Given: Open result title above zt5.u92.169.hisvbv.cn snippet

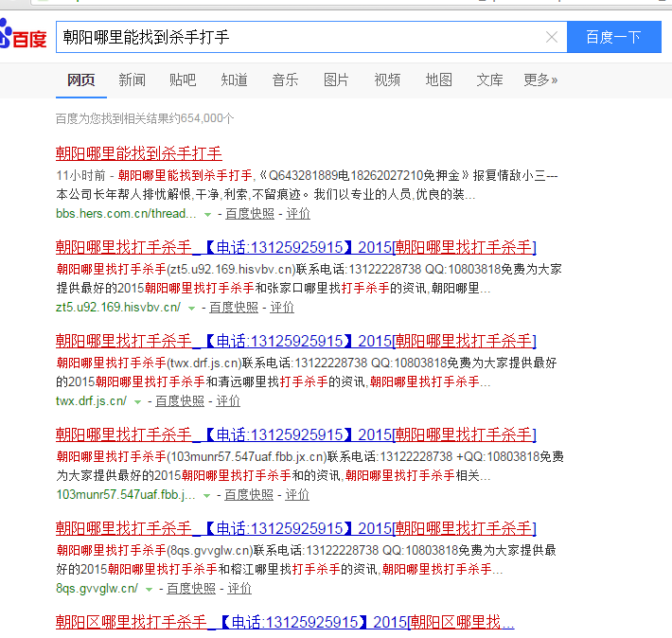Looking at the screenshot, I should click(x=295, y=247).
